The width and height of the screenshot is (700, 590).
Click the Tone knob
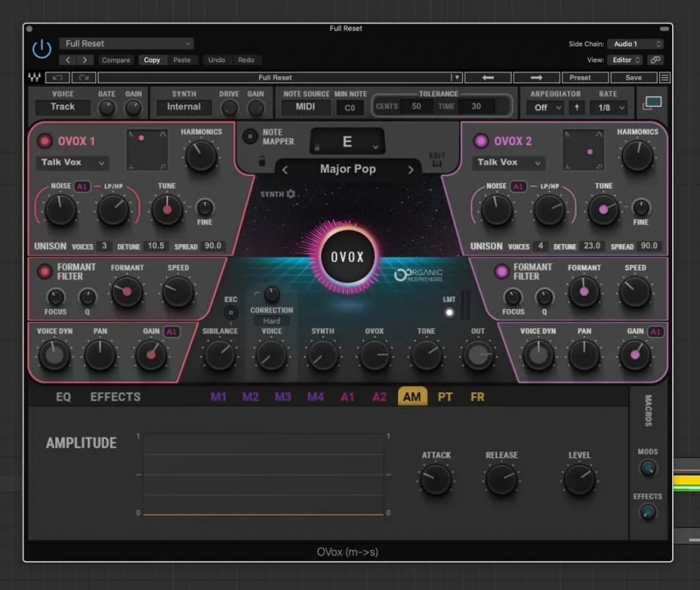click(426, 355)
